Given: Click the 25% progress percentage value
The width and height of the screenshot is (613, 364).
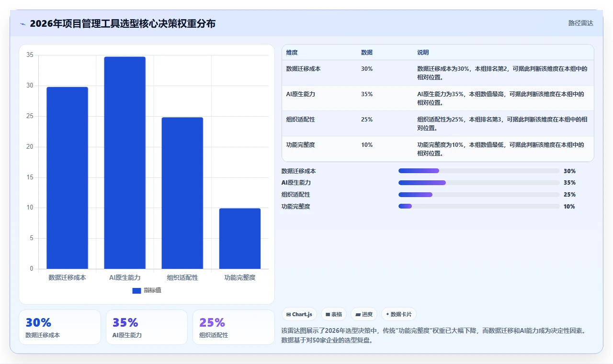Looking at the screenshot, I should (x=569, y=195).
